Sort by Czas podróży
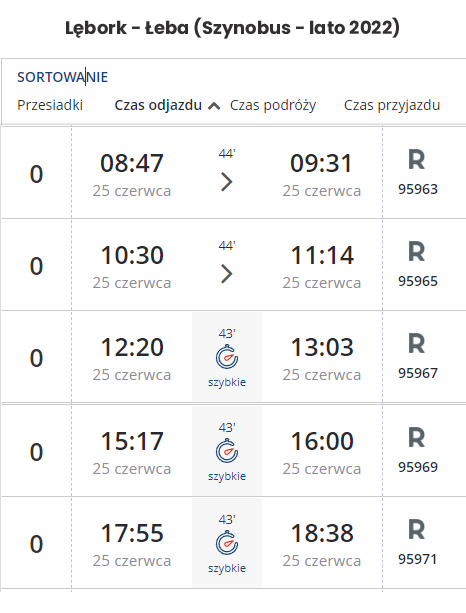This screenshot has height=613, width=466. (273, 106)
